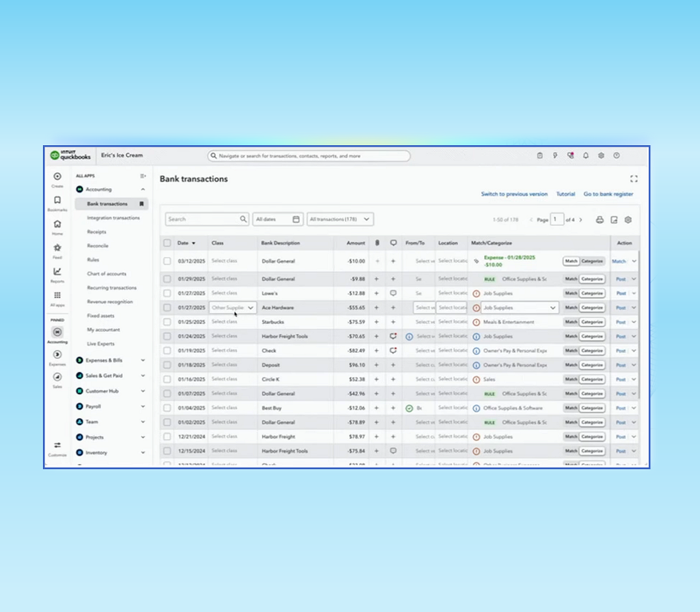The height and width of the screenshot is (612, 700).
Task: Open class dropdown on Ace Hardware row
Action: [232, 308]
